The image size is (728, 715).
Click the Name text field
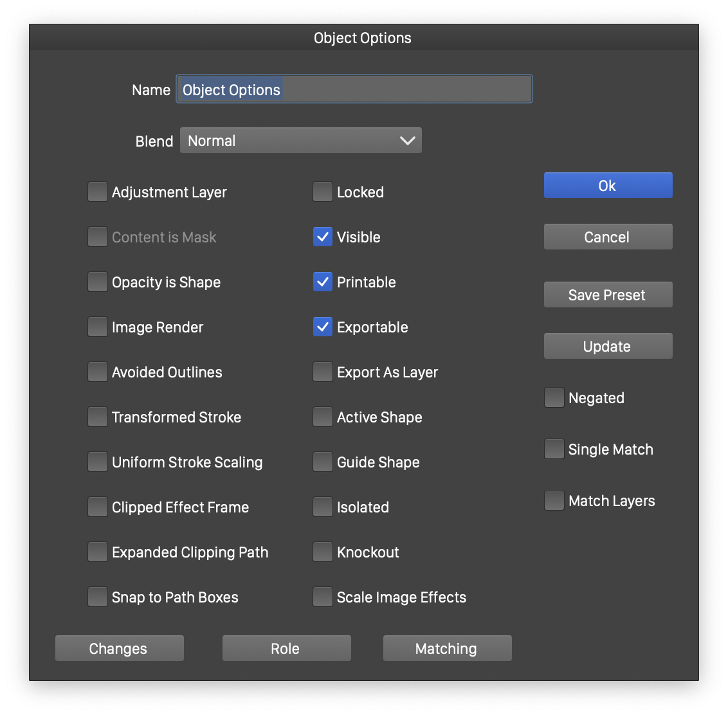pos(354,89)
